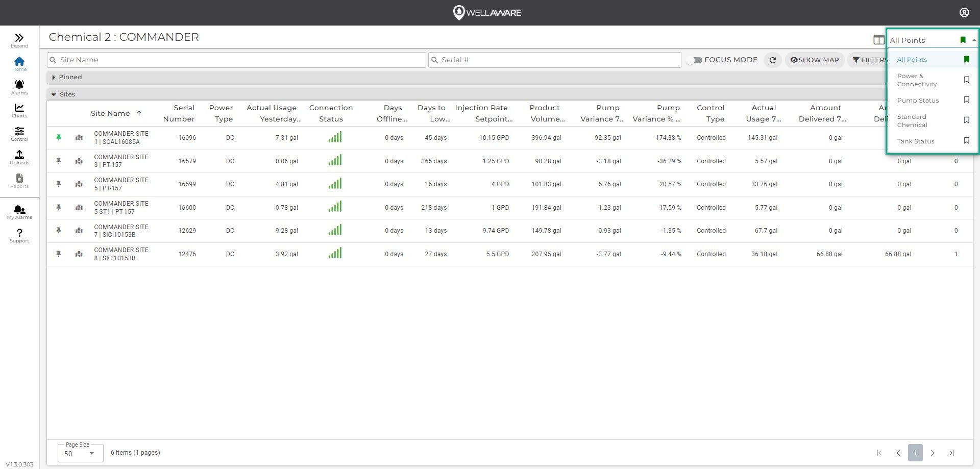Viewport: 980px width, 469px height.
Task: Click signal bars for serial 16096
Action: [335, 137]
